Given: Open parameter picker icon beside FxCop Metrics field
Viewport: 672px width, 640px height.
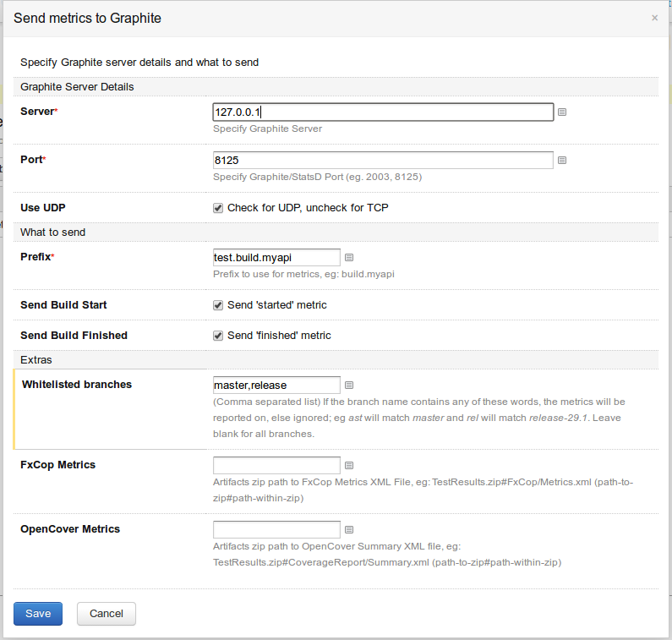Looking at the screenshot, I should click(x=349, y=465).
